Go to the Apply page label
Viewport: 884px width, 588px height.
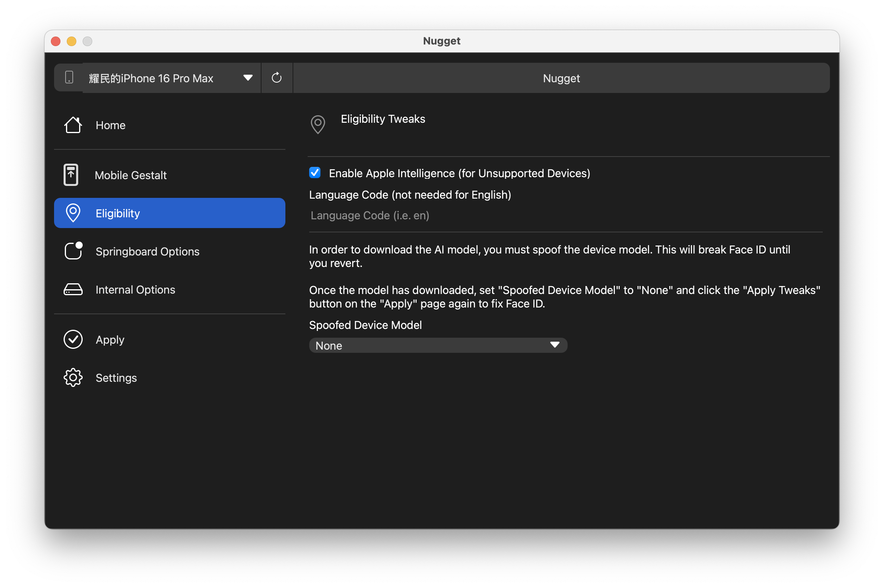[110, 340]
